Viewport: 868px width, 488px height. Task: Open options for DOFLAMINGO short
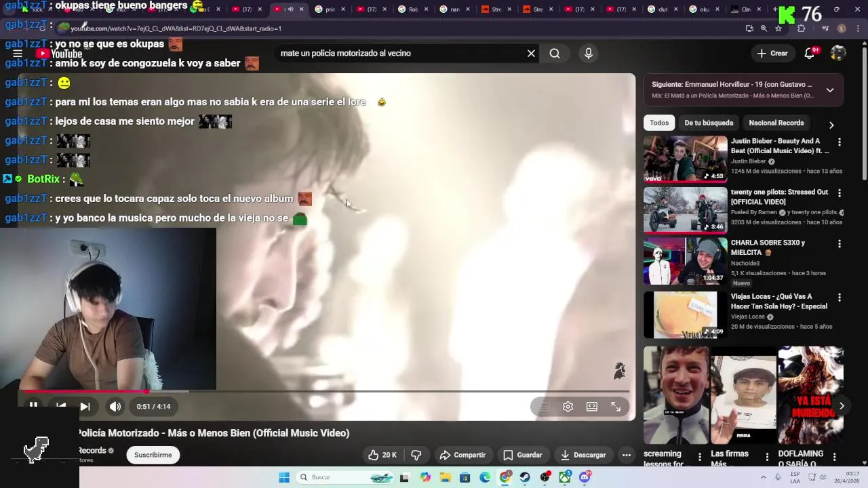point(834,457)
